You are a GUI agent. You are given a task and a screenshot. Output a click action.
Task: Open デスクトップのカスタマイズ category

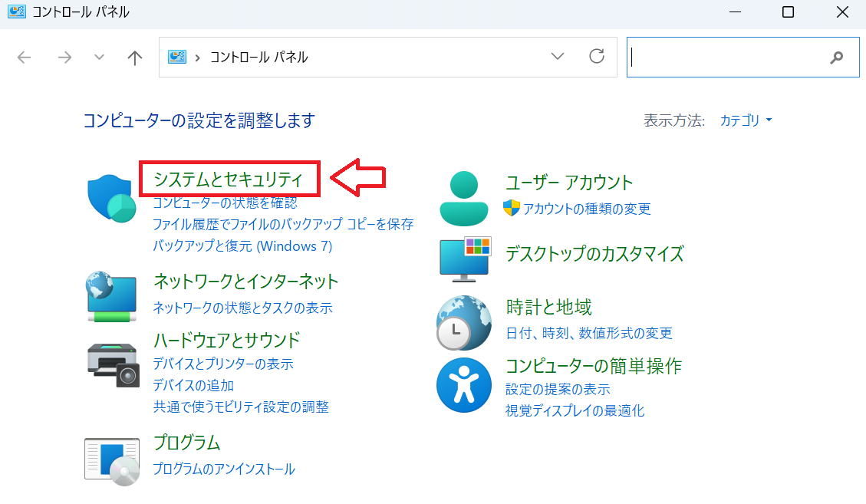594,254
